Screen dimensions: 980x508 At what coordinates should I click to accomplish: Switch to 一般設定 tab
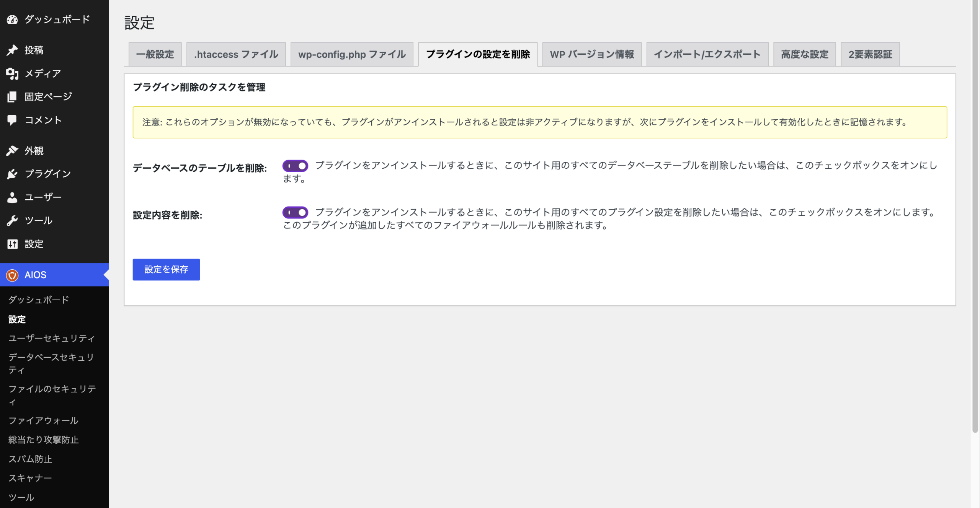155,54
